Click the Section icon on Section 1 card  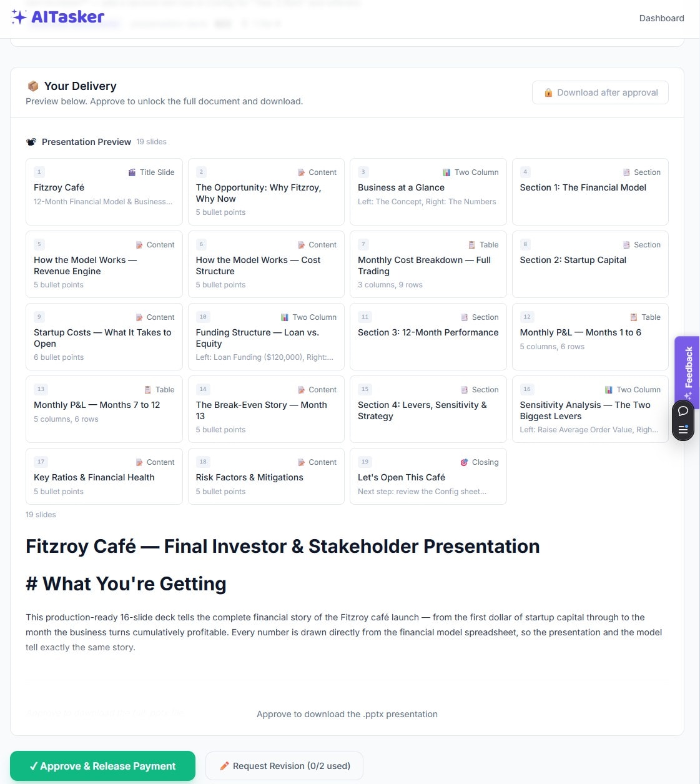pos(626,172)
